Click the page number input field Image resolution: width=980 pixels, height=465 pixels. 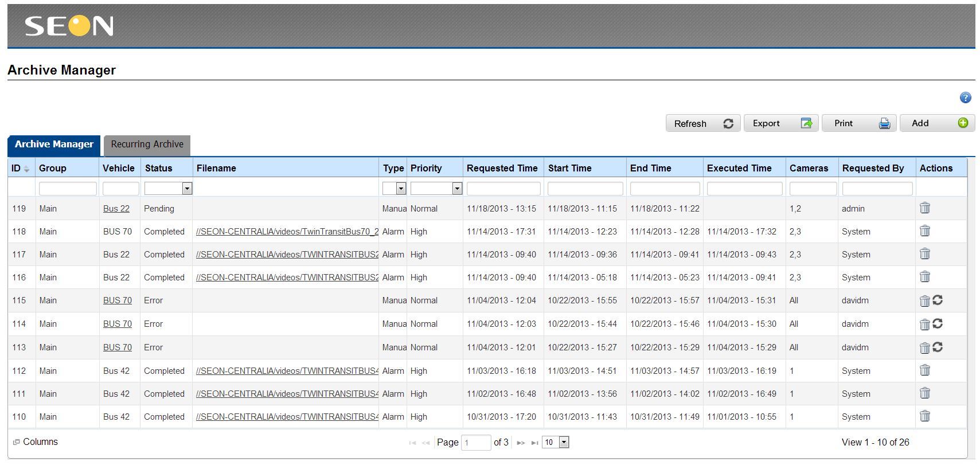(x=476, y=442)
